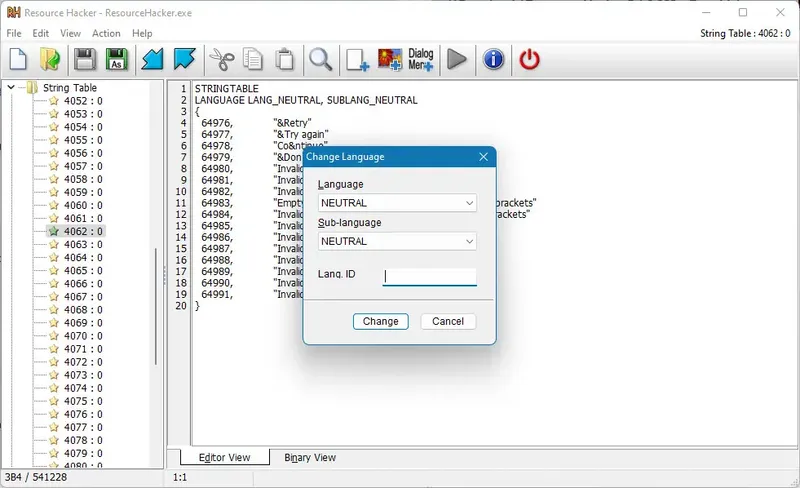Switch to the Editor View tab
800x488 pixels.
coord(224,457)
